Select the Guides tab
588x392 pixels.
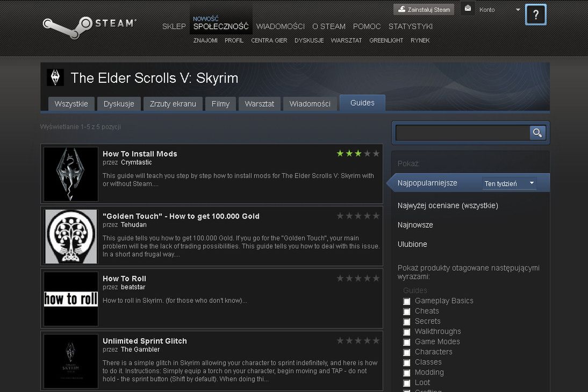click(362, 103)
